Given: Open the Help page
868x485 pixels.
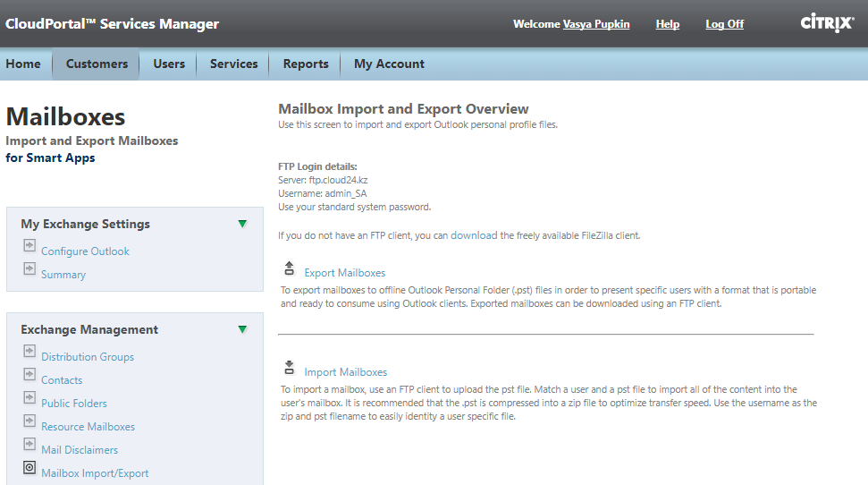Looking at the screenshot, I should (667, 24).
